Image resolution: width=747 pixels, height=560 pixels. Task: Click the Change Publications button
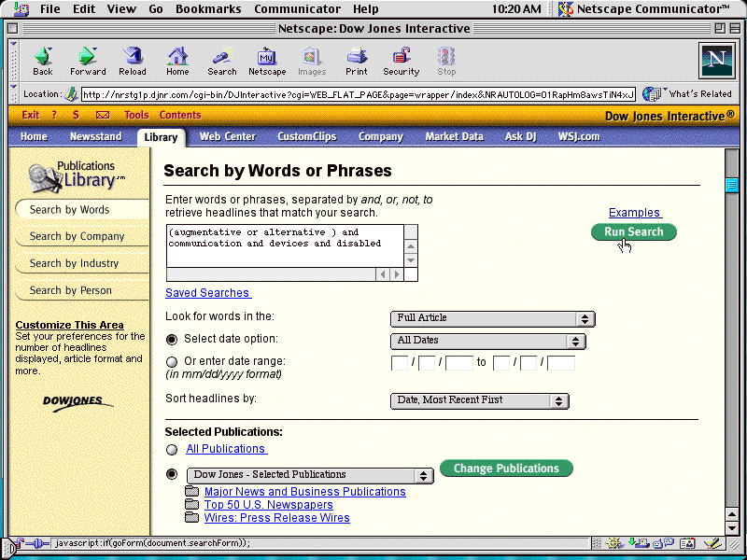[x=506, y=469]
